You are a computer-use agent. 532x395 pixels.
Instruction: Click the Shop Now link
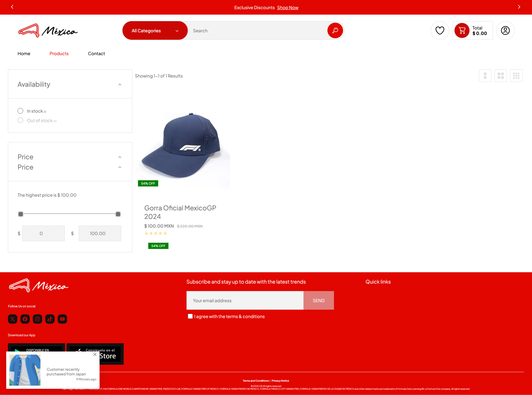pyautogui.click(x=287, y=8)
